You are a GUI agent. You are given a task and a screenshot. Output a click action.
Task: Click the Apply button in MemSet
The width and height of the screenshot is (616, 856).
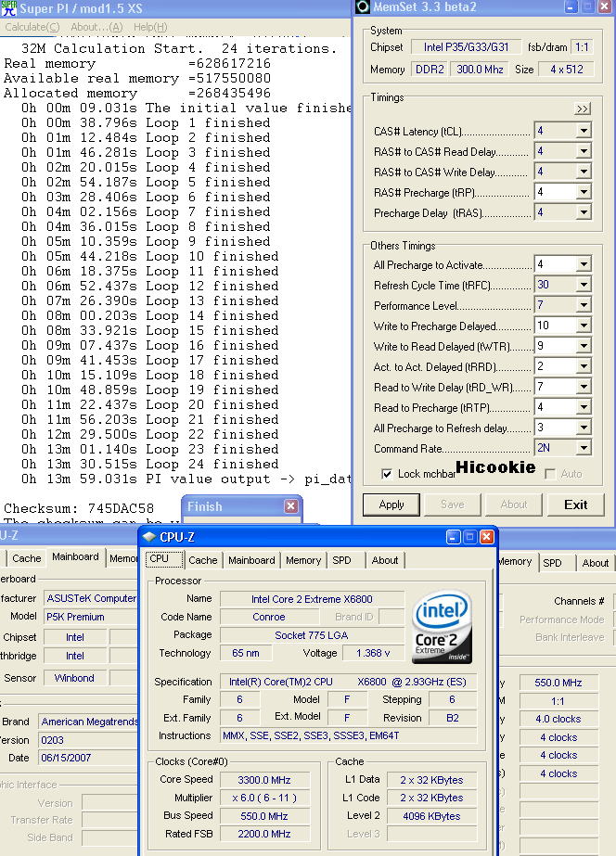click(391, 505)
